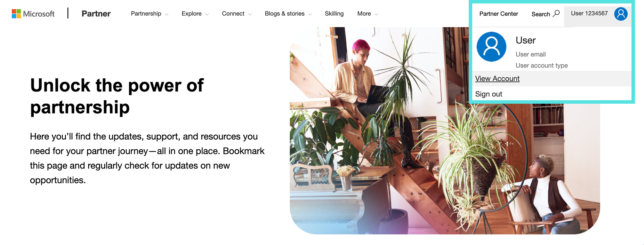Open the Partnership menu
644x245 pixels.
tap(146, 14)
